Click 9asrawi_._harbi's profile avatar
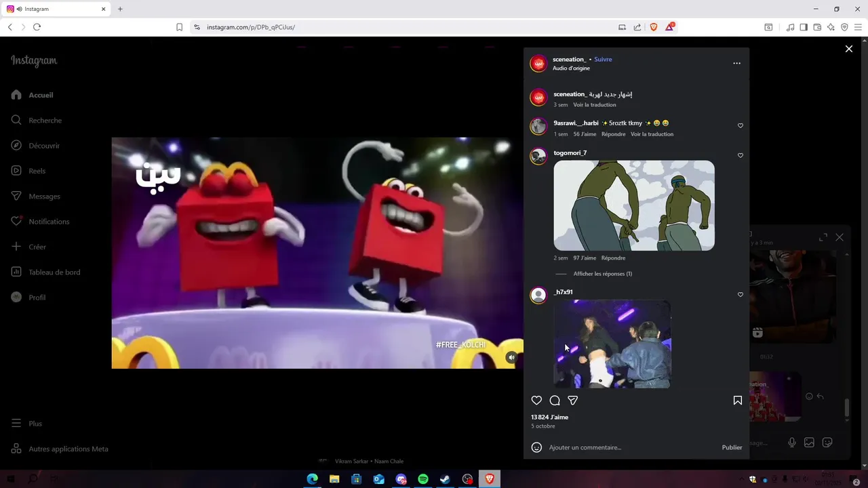 [538, 127]
